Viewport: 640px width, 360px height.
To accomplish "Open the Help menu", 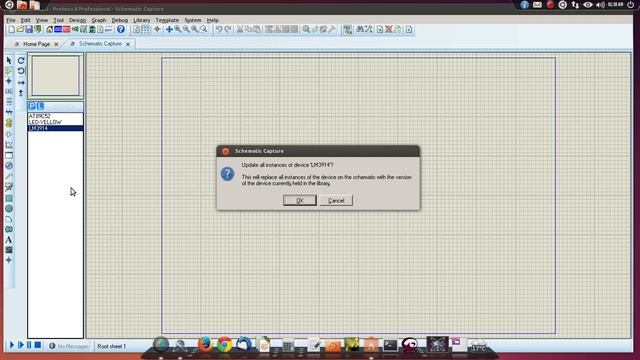I will (x=212, y=20).
